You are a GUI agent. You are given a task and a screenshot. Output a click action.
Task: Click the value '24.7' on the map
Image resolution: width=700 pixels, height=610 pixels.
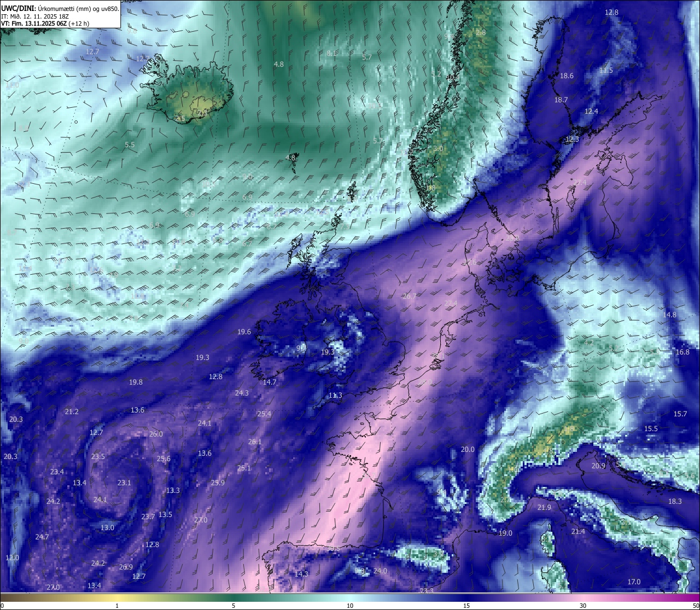pos(42,537)
